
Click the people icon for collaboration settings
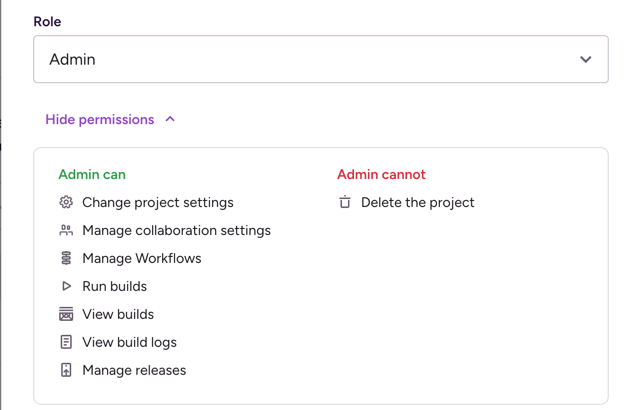click(x=66, y=230)
